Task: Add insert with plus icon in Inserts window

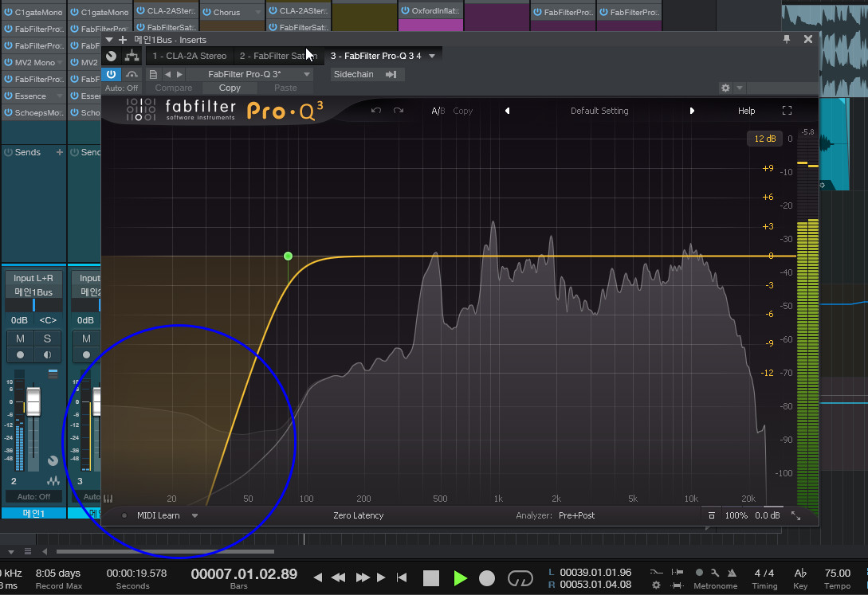Action: (123, 40)
